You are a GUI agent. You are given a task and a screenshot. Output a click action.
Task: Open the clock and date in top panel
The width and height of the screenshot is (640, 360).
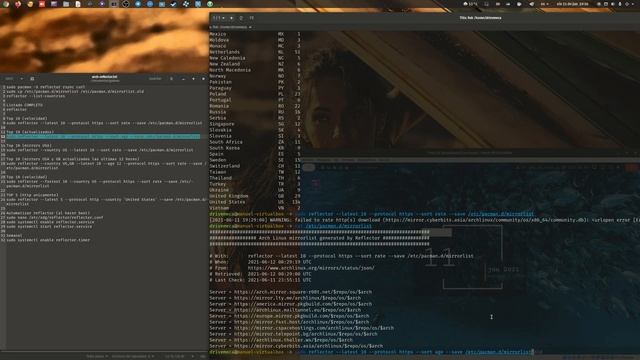coord(573,4)
